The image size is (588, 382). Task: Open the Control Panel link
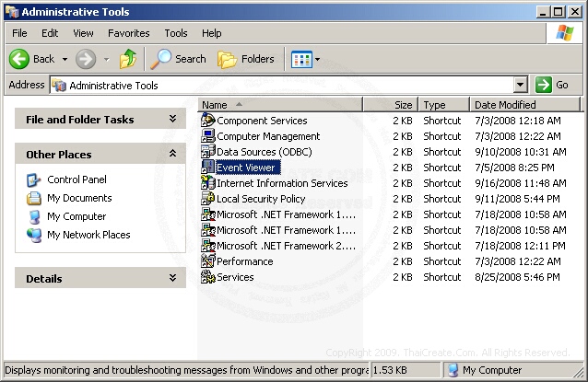76,179
